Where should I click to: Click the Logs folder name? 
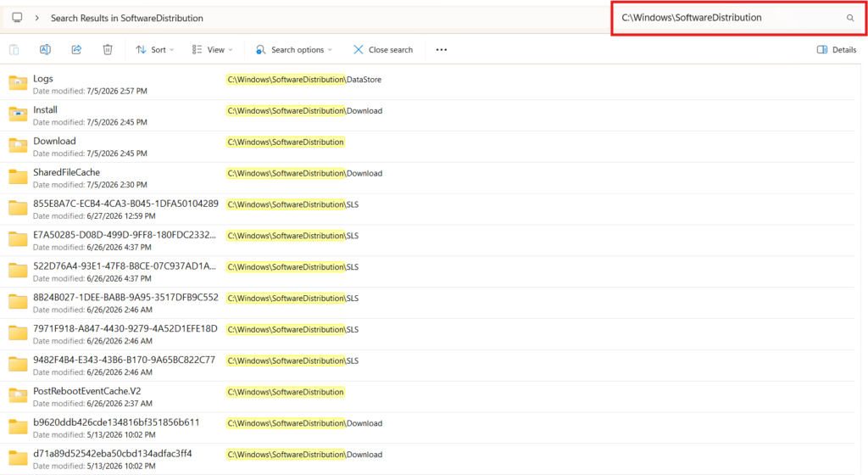point(43,79)
